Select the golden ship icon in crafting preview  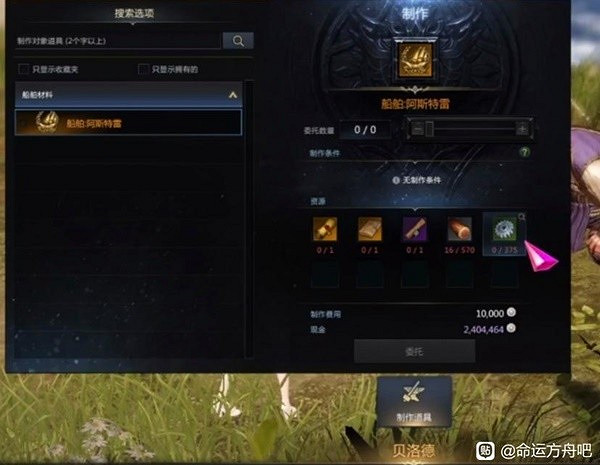[x=415, y=60]
